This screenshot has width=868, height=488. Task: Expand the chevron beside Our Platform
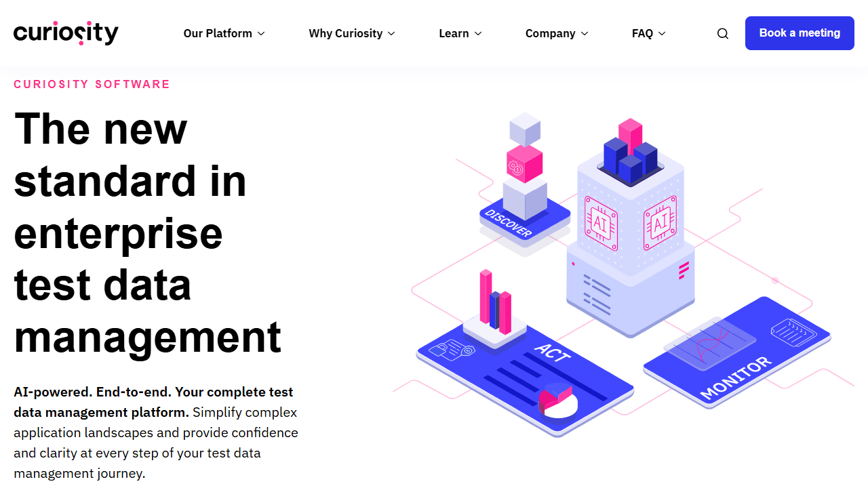pyautogui.click(x=261, y=34)
